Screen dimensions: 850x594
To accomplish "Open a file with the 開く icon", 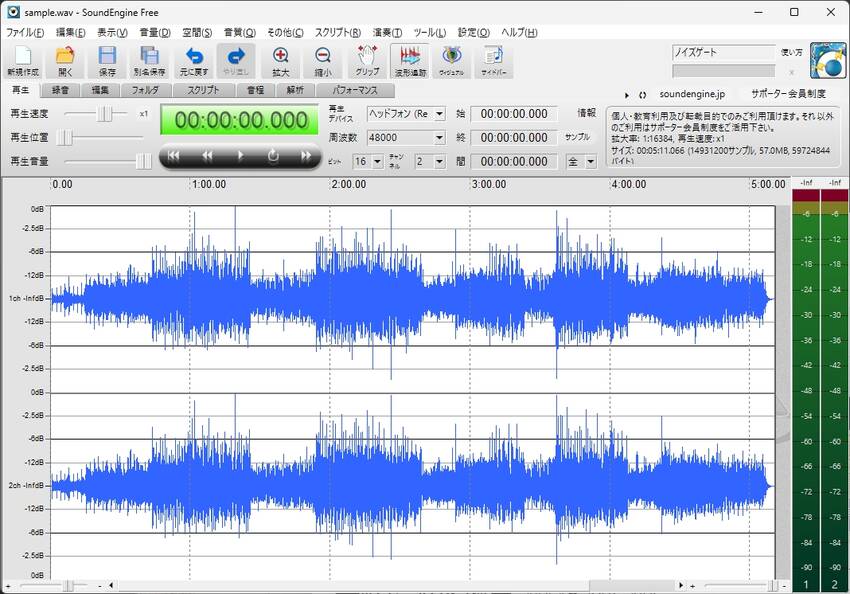I will click(65, 61).
